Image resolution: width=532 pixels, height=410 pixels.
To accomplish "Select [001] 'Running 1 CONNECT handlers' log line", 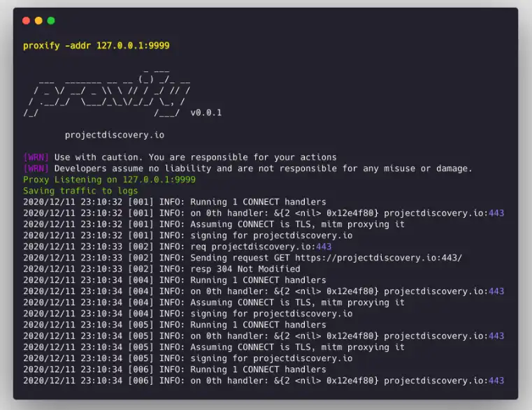I will pos(175,202).
